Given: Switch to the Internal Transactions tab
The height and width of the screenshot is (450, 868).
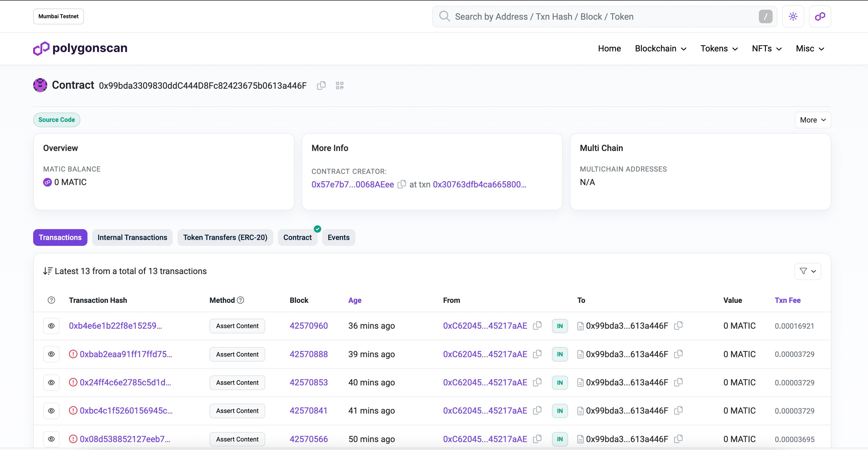Looking at the screenshot, I should coord(132,237).
